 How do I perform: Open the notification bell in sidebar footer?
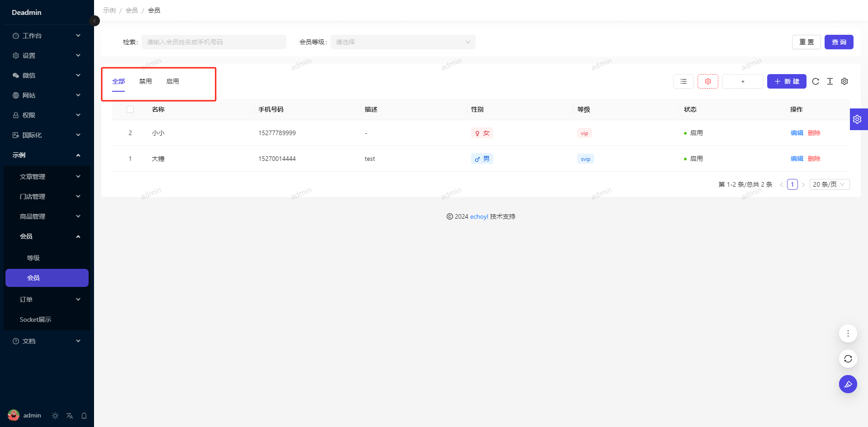[x=84, y=416]
